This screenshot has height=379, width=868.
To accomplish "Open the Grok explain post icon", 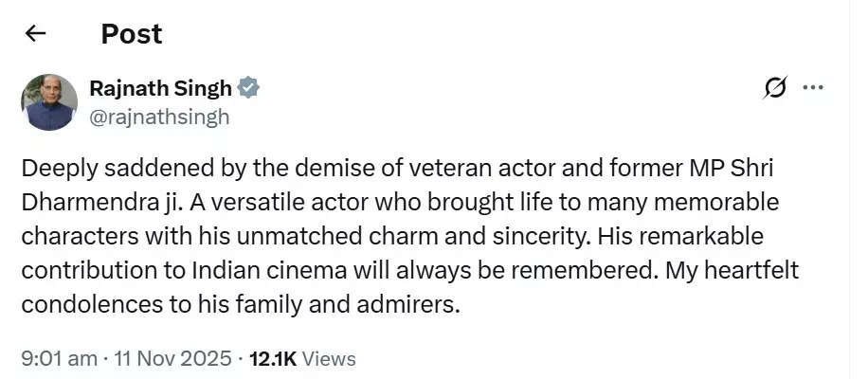I will pyautogui.click(x=775, y=87).
